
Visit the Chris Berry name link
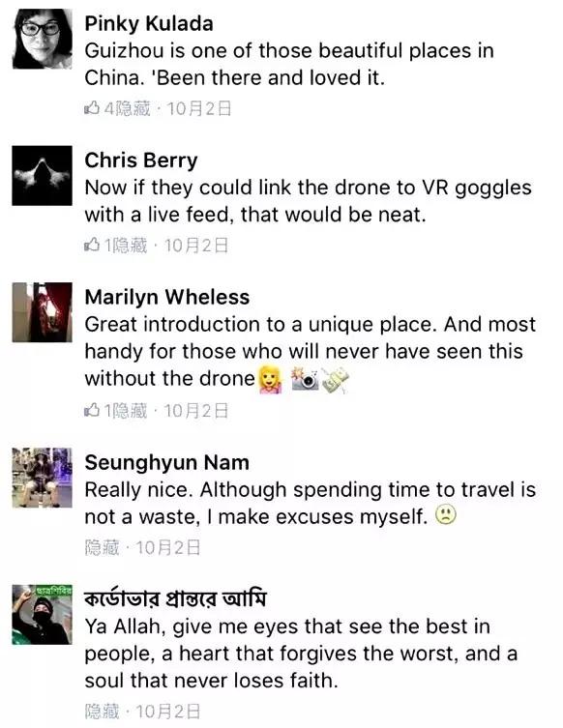(x=141, y=160)
